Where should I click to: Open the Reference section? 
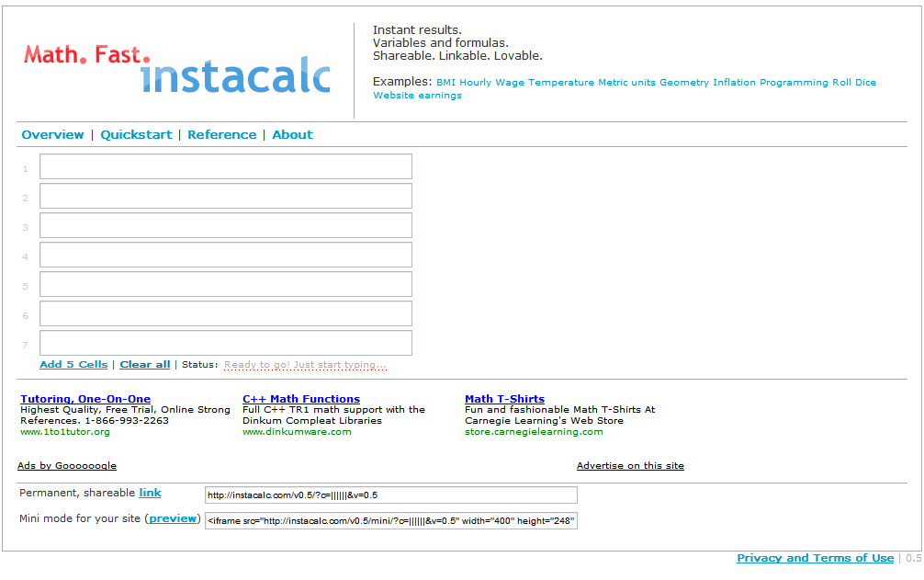(221, 134)
